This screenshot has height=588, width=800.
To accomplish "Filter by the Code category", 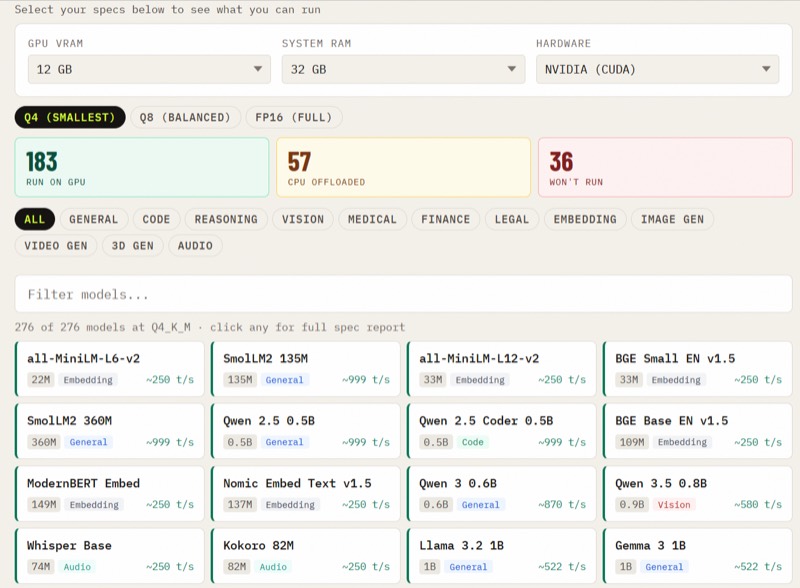I will pyautogui.click(x=156, y=219).
